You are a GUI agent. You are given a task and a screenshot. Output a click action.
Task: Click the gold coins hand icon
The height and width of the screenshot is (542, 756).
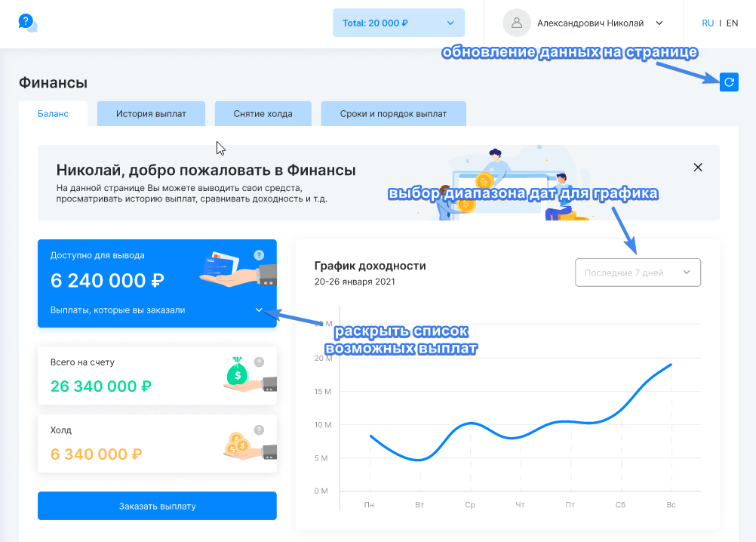[238, 444]
